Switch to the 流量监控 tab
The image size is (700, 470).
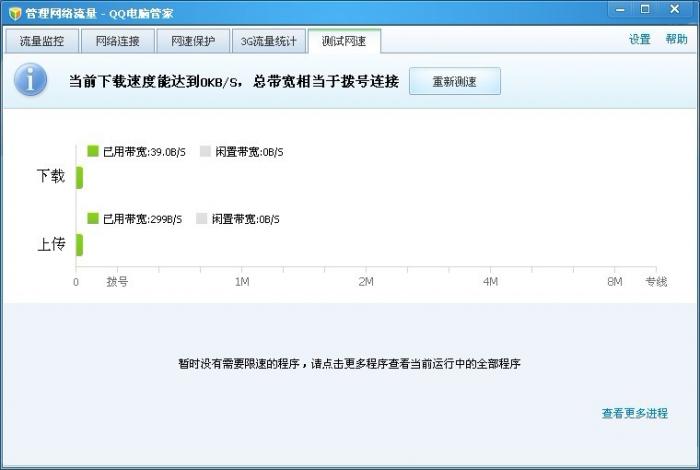pyautogui.click(x=42, y=41)
